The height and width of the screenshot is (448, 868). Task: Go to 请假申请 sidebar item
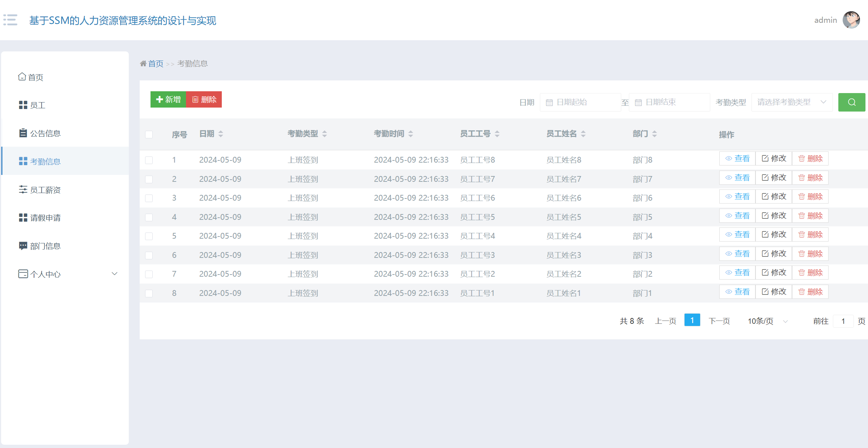[x=45, y=218]
